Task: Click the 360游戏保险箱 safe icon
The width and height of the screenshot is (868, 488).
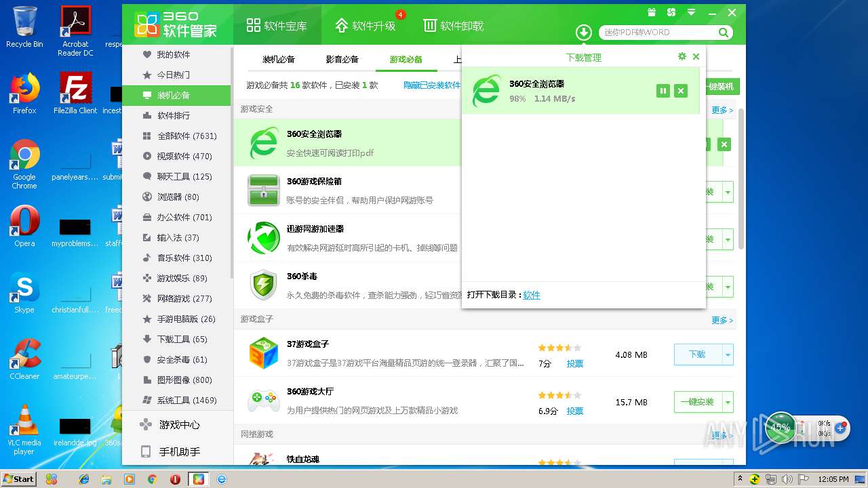Action: (264, 190)
